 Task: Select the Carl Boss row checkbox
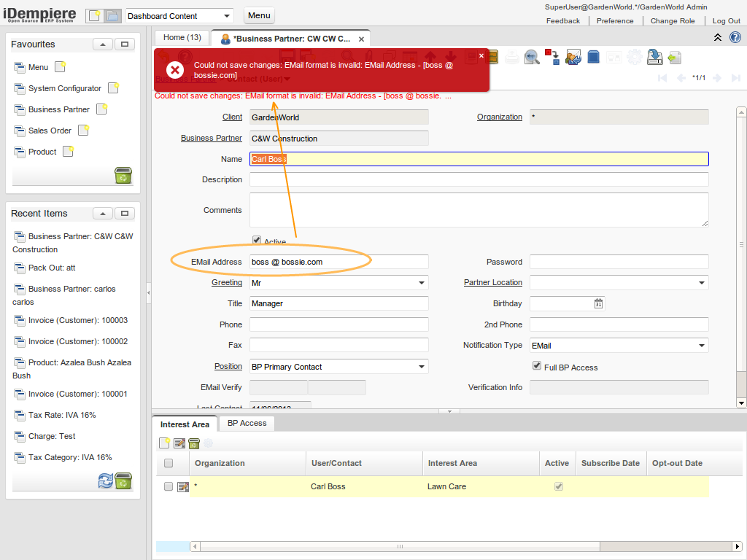pyautogui.click(x=169, y=486)
